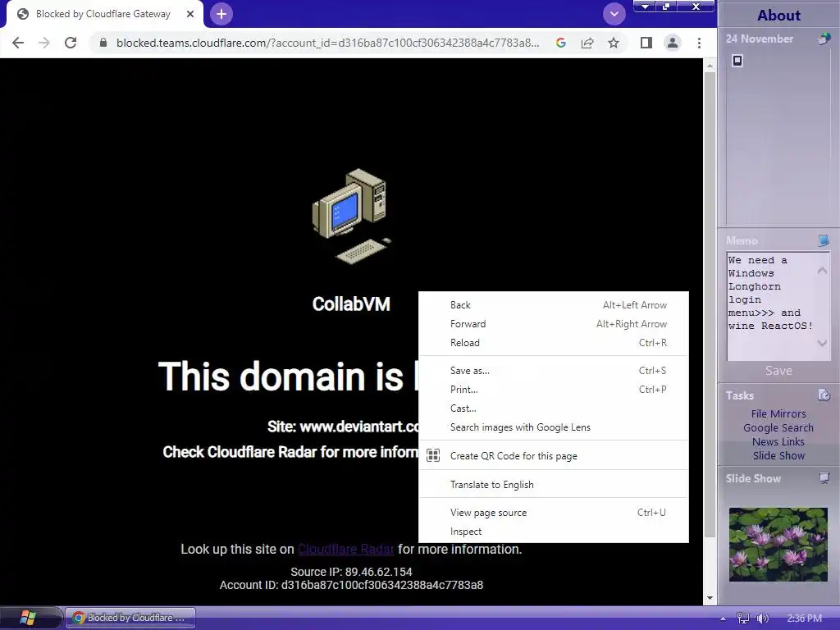Click the Tasks panel icon
The width and height of the screenshot is (840, 630).
coord(824,395)
